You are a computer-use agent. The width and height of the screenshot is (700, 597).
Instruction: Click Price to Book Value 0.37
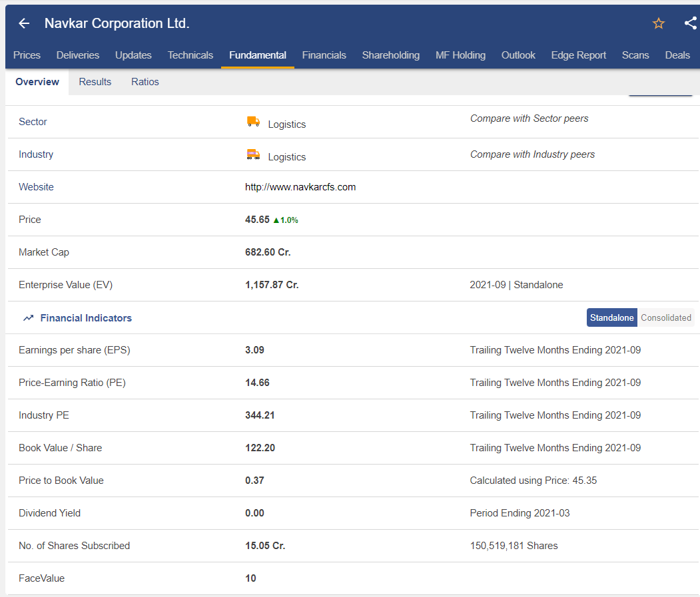pyautogui.click(x=254, y=481)
